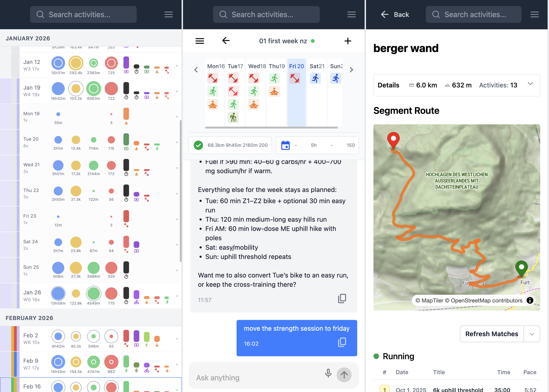Copy the 11:57 assistant message
This screenshot has width=549, height=392.
[x=342, y=299]
